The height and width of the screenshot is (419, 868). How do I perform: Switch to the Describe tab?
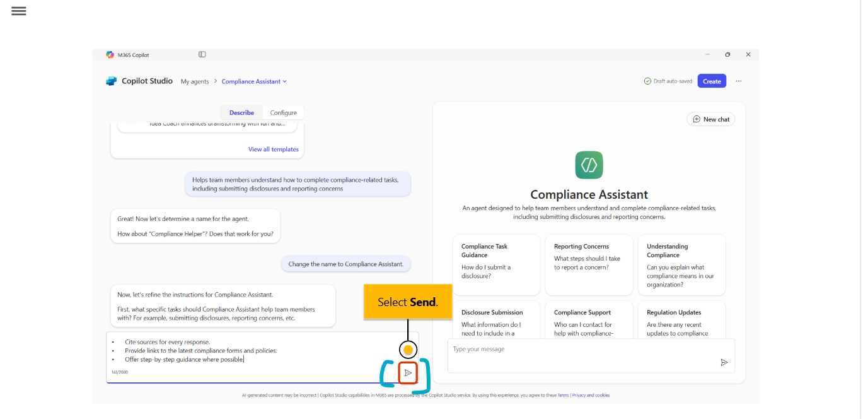point(241,112)
